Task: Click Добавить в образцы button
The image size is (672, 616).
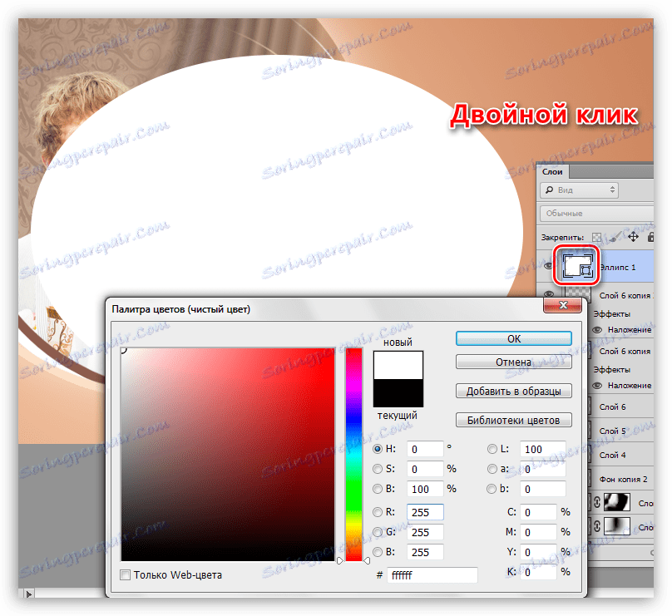Action: pyautogui.click(x=513, y=391)
